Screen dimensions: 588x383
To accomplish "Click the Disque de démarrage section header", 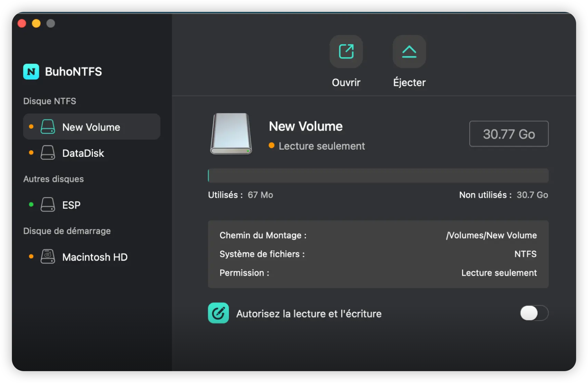I will click(x=67, y=231).
